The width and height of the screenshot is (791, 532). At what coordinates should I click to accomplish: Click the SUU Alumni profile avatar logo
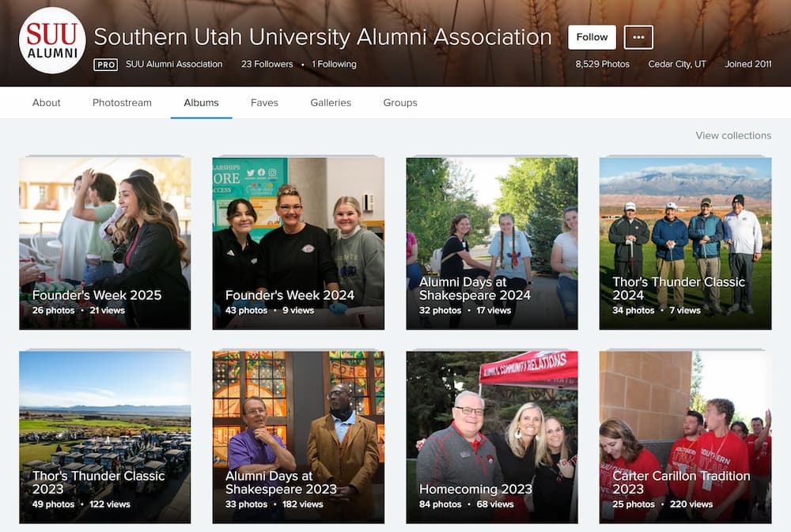tap(52, 40)
